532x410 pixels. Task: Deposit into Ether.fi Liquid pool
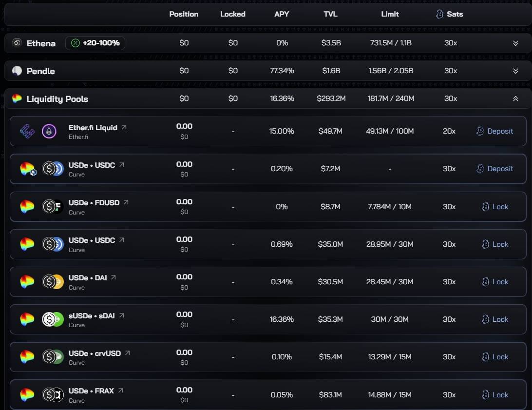click(x=494, y=131)
